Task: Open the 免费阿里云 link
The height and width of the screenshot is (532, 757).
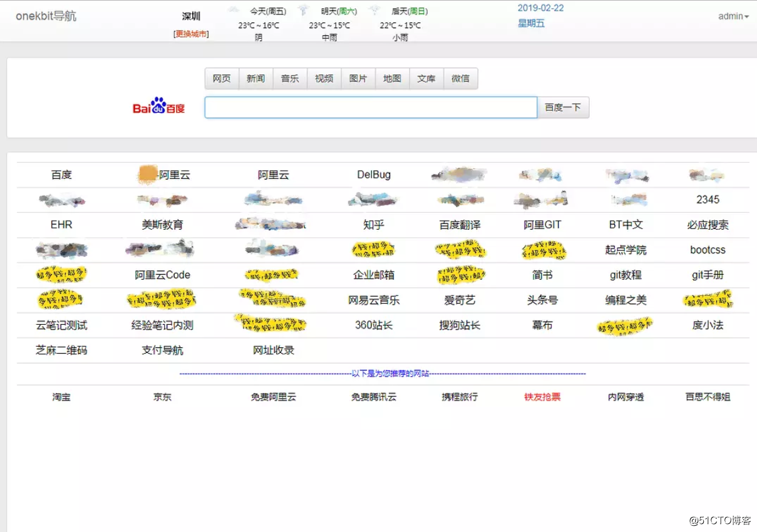Action: 274,397
